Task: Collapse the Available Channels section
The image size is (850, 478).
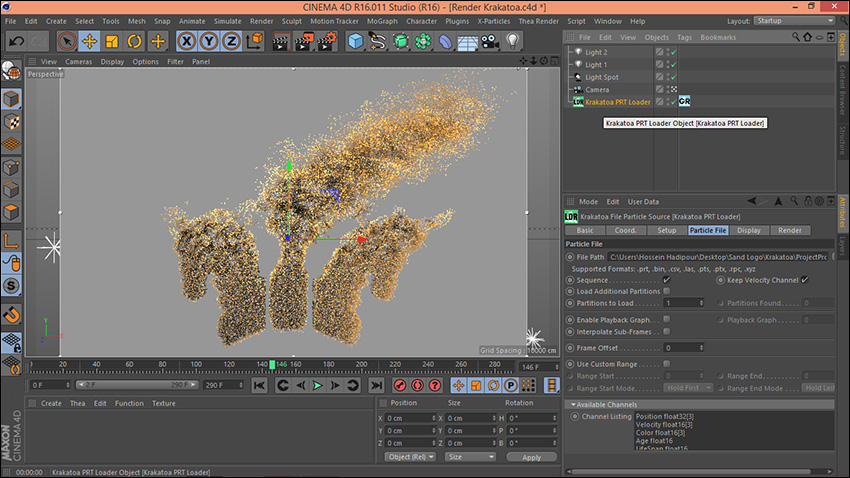Action: [574, 404]
